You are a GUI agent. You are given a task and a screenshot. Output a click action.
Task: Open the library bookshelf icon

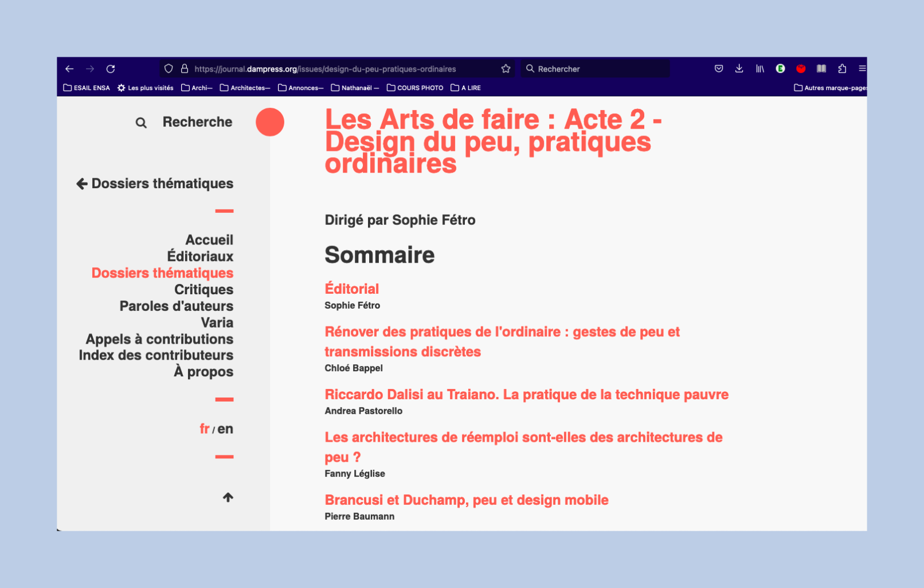759,69
